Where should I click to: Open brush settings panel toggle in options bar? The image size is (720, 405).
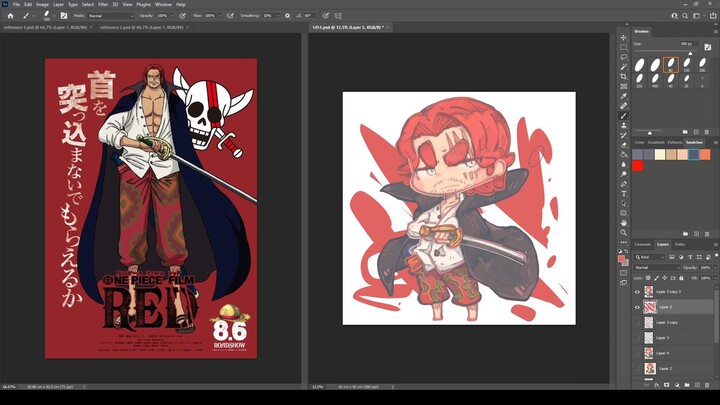64,16
